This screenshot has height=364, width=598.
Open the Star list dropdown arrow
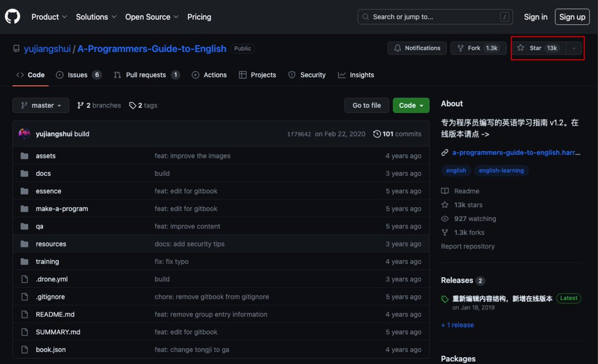(574, 48)
